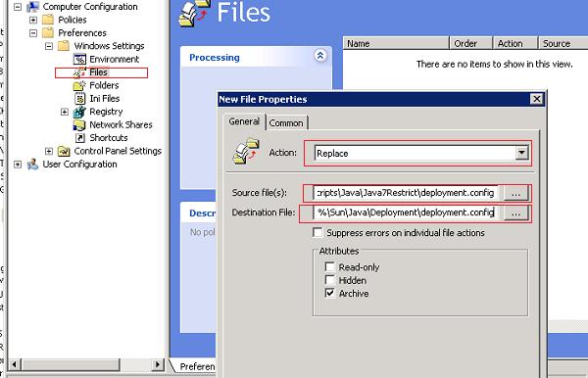
Task: Switch to the Common tab
Action: point(286,122)
